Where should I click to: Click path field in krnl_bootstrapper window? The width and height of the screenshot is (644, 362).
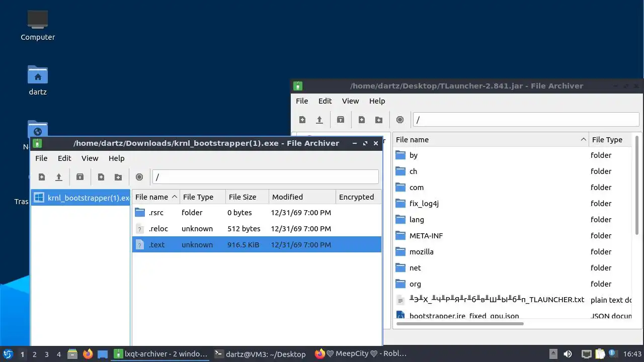tap(266, 177)
